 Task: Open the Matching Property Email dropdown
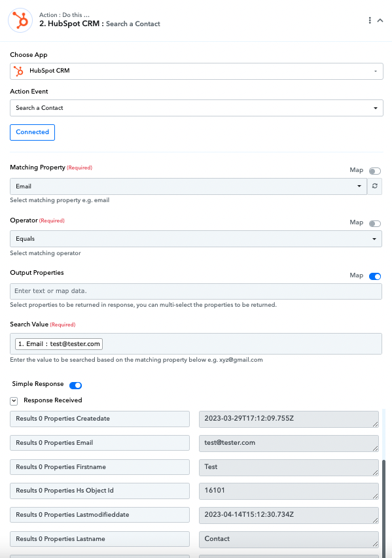(188, 186)
